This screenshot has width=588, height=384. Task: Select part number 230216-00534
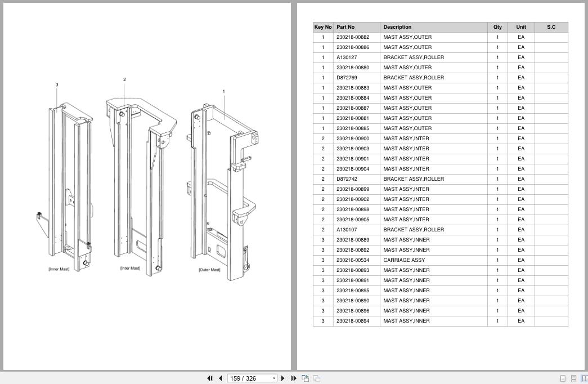[x=352, y=260]
